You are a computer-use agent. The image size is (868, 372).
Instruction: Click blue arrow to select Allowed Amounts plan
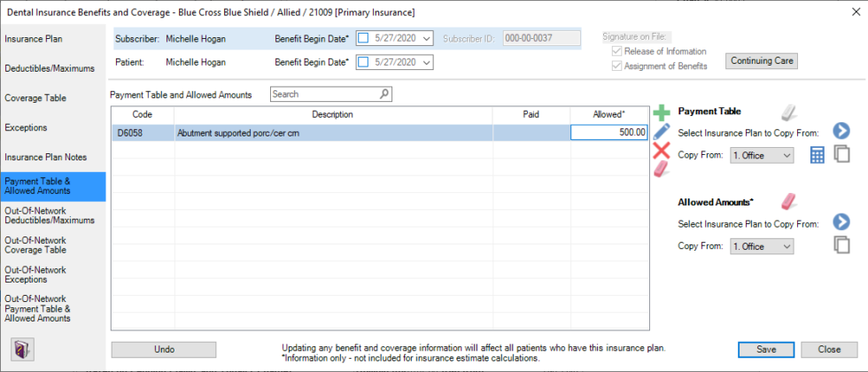click(x=841, y=222)
